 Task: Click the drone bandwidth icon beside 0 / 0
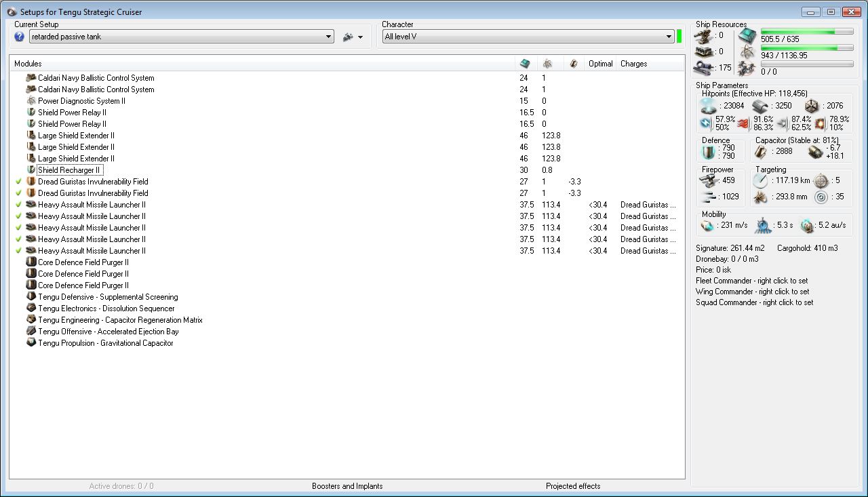pos(747,68)
